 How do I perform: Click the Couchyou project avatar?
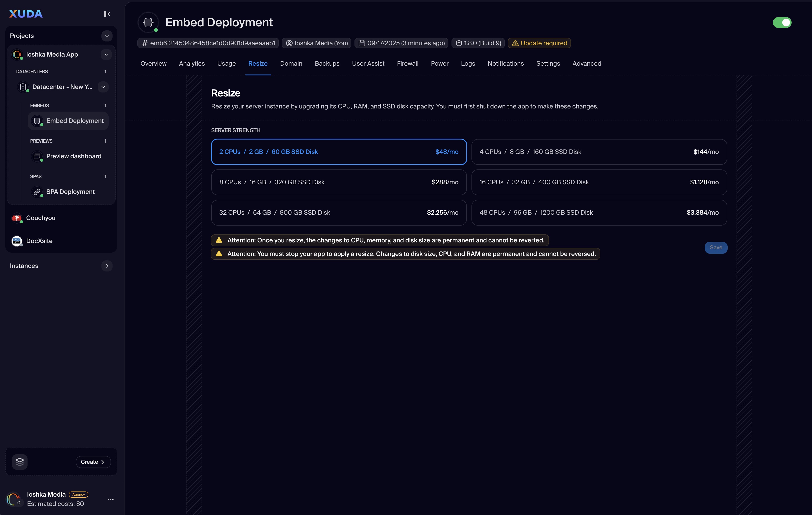[x=16, y=218]
